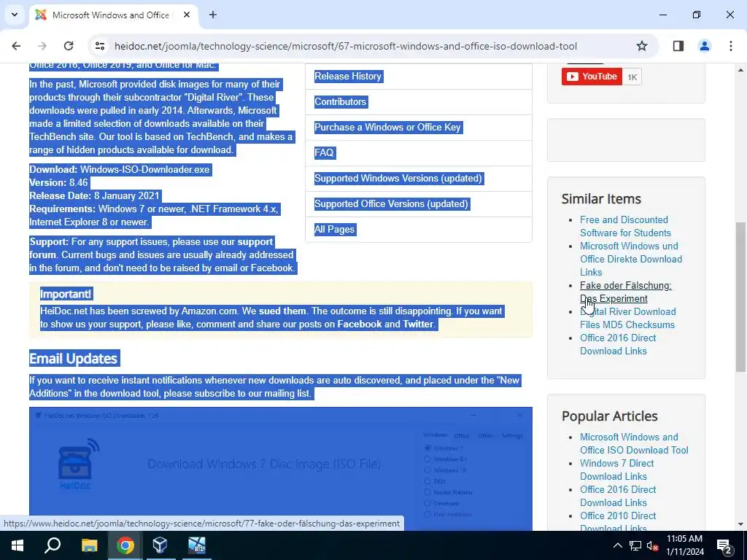Click the page vertical scrollbar thumb

coord(740,297)
